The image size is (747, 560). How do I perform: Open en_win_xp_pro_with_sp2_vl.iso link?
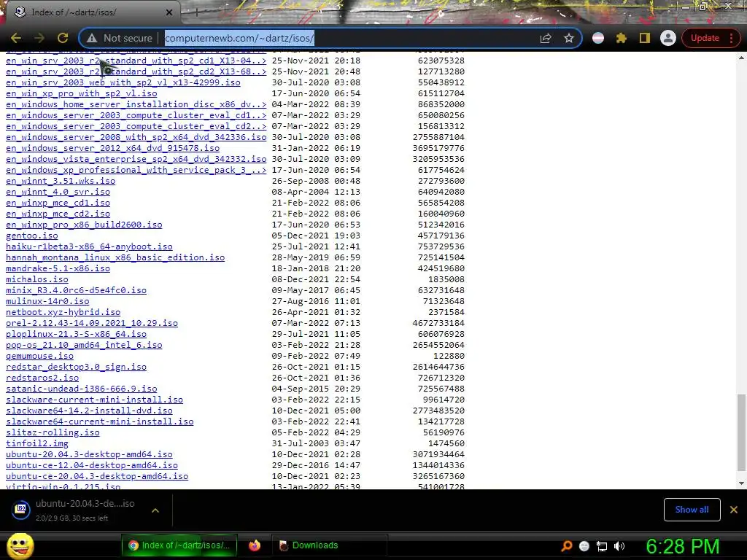click(x=82, y=93)
